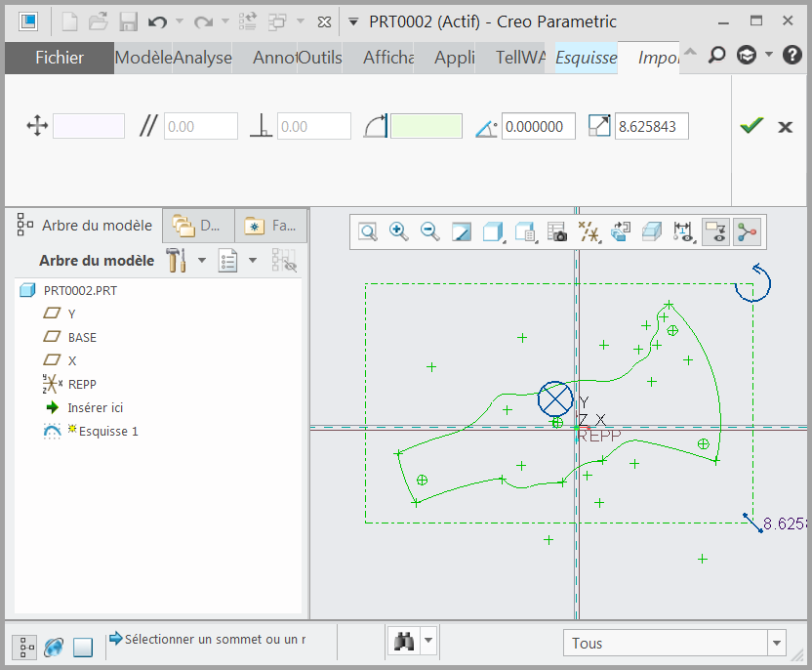Click the rotation angle field 0.000000
The height and width of the screenshot is (670, 812).
(538, 126)
